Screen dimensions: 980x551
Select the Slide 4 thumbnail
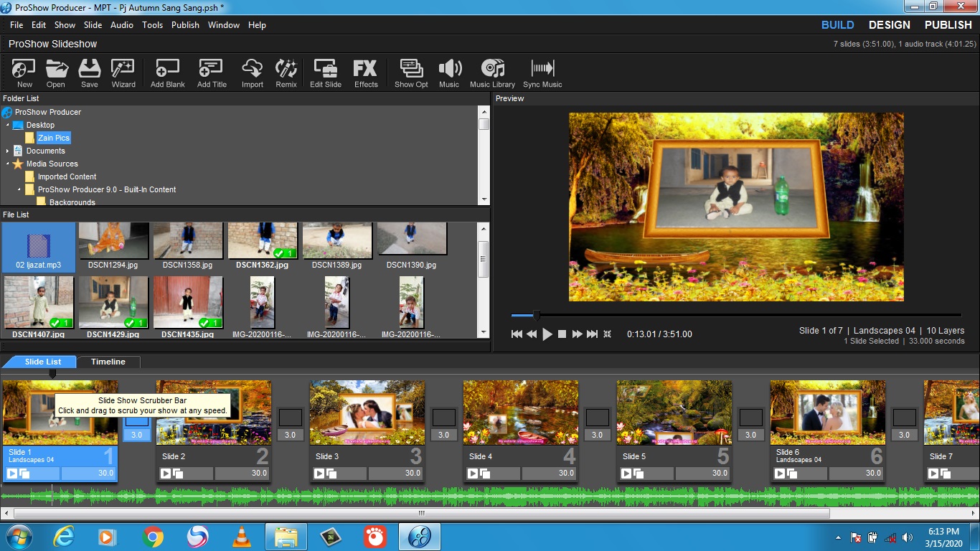(520, 413)
